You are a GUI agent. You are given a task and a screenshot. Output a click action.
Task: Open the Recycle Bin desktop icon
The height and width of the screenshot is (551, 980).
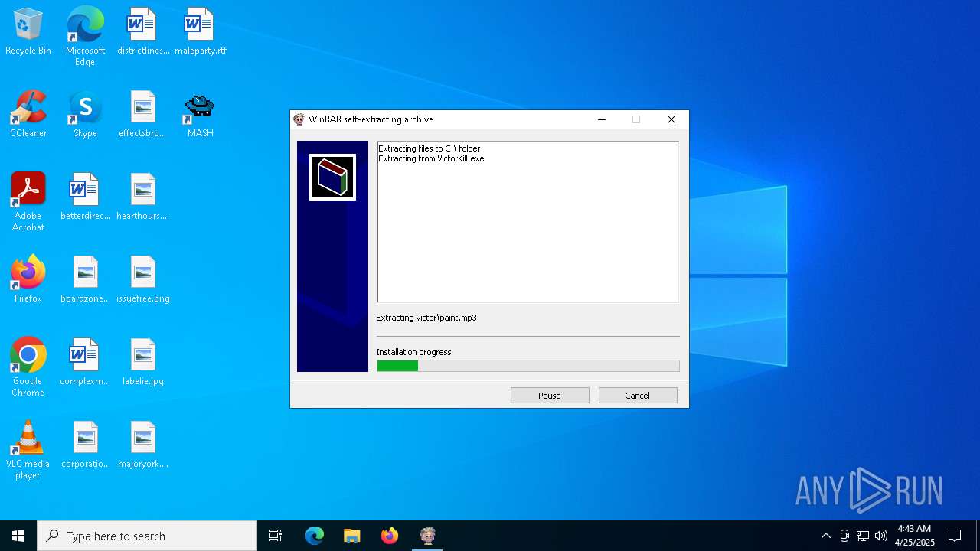pos(28,32)
